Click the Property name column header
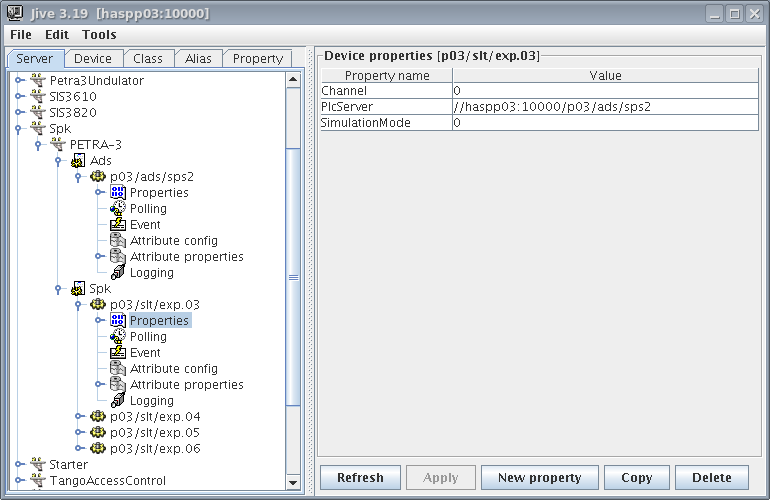This screenshot has width=770, height=500. point(387,76)
